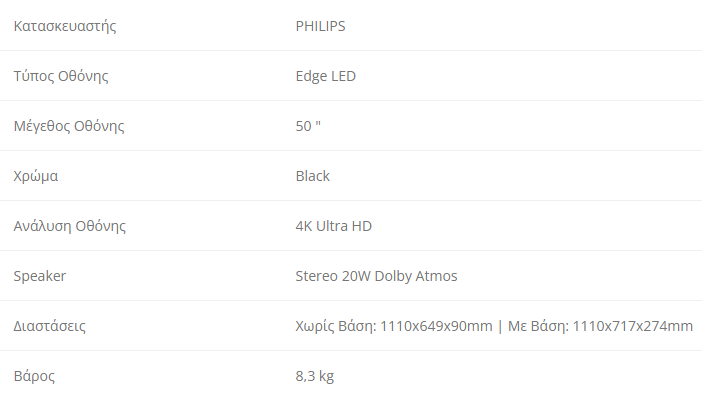The height and width of the screenshot is (410, 702).
Task: Click the Μέγεθος Οθόνης label
Action: click(x=68, y=126)
